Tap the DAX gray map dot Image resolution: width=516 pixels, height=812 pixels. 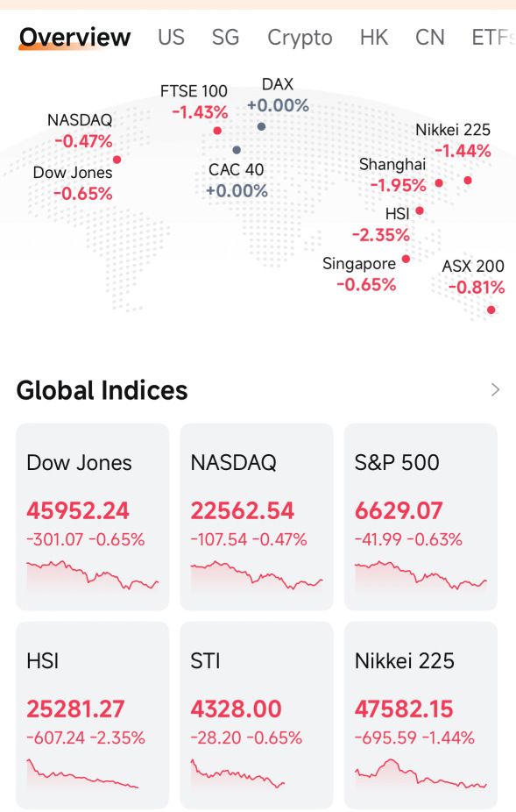point(261,126)
